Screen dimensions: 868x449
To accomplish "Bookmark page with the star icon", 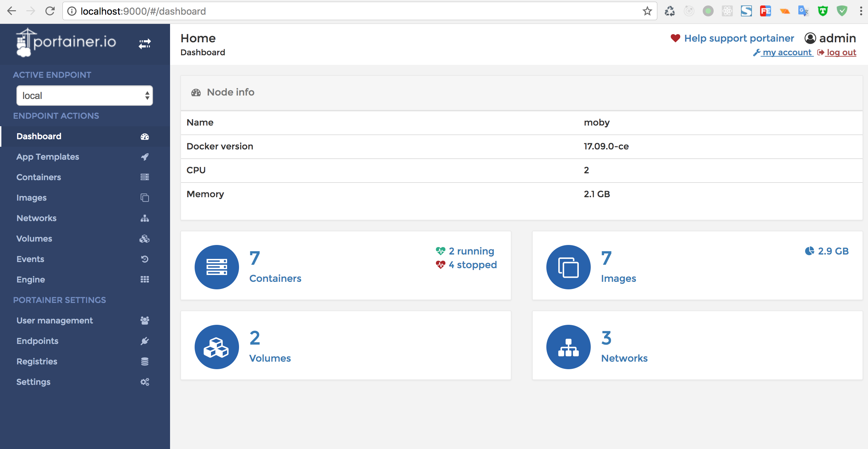I will (647, 11).
